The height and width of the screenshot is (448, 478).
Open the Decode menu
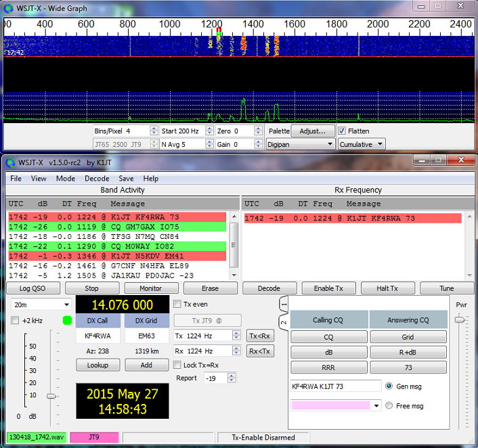tap(97, 178)
